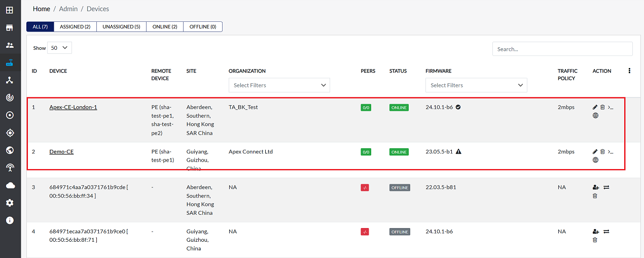644x258 pixels.
Task: Open the info icon in the sidebar
Action: coord(10,220)
